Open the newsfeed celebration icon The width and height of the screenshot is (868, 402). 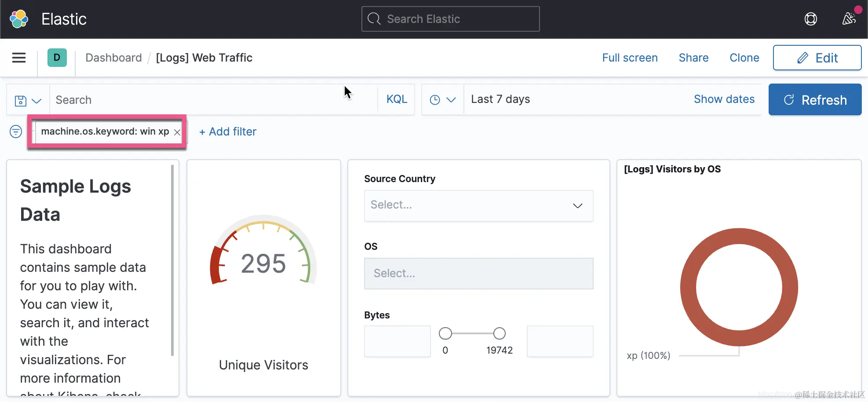tap(849, 19)
